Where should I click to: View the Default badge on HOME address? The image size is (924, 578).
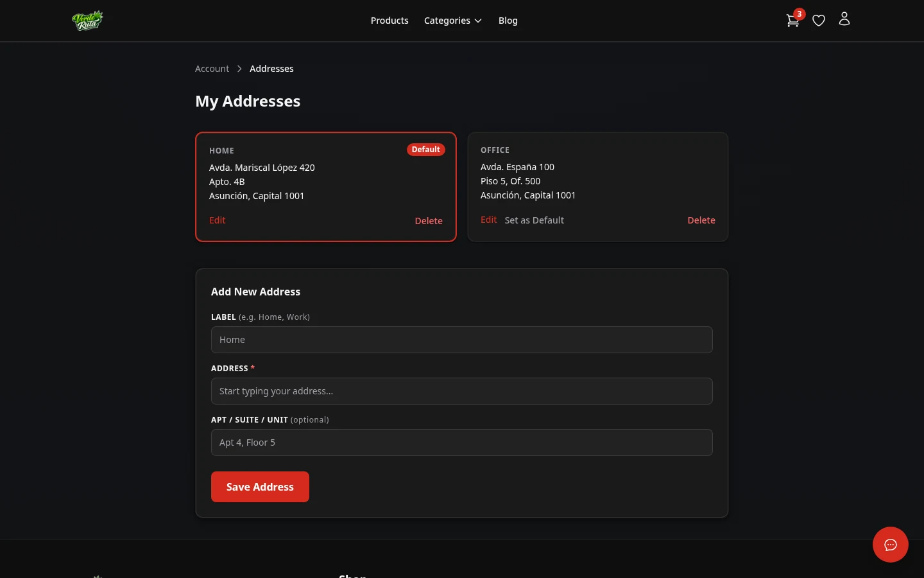click(425, 149)
